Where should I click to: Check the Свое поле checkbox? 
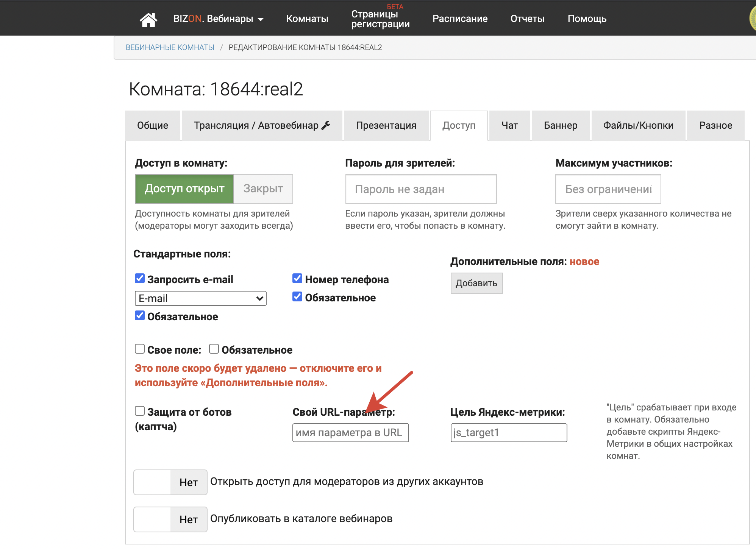[140, 349]
